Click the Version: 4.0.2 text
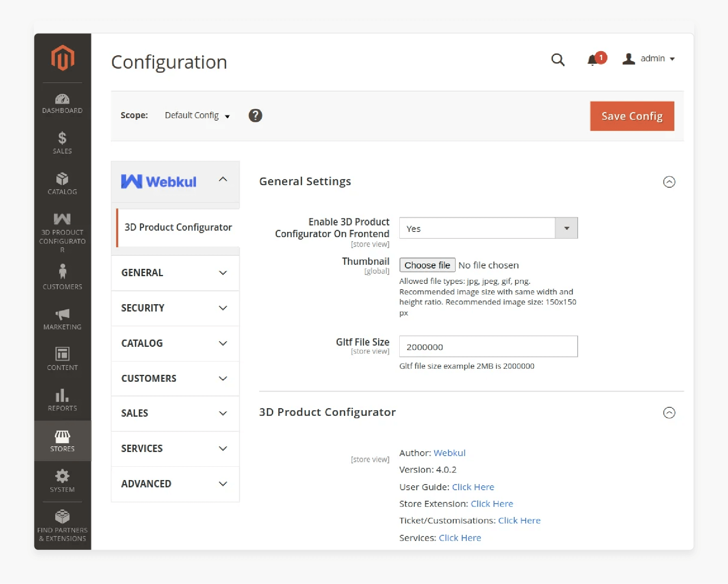The image size is (728, 584). (x=428, y=470)
